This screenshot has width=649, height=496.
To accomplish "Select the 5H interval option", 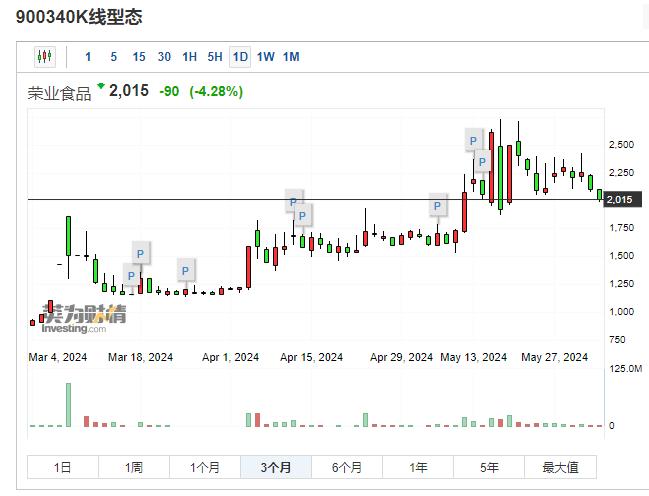I will click(215, 57).
